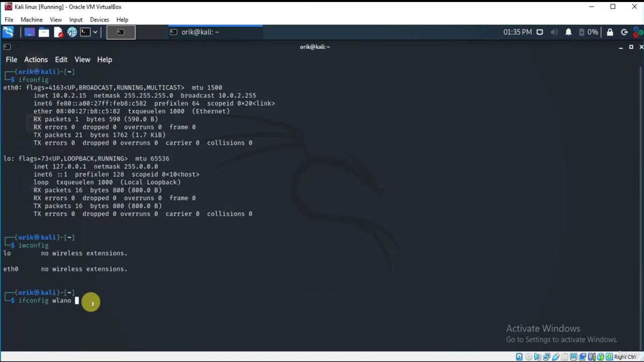This screenshot has height=362, width=644.
Task: Open the terminal Actions menu
Action: tap(36, 59)
